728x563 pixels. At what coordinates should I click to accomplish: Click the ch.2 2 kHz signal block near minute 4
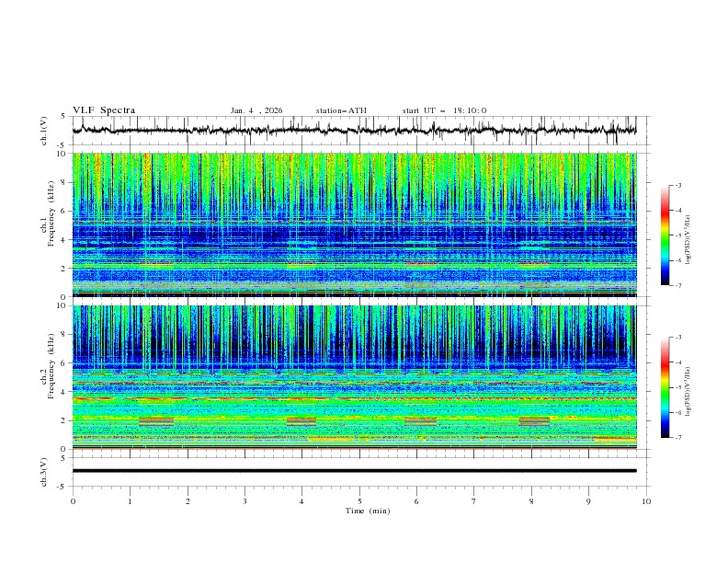(301, 421)
